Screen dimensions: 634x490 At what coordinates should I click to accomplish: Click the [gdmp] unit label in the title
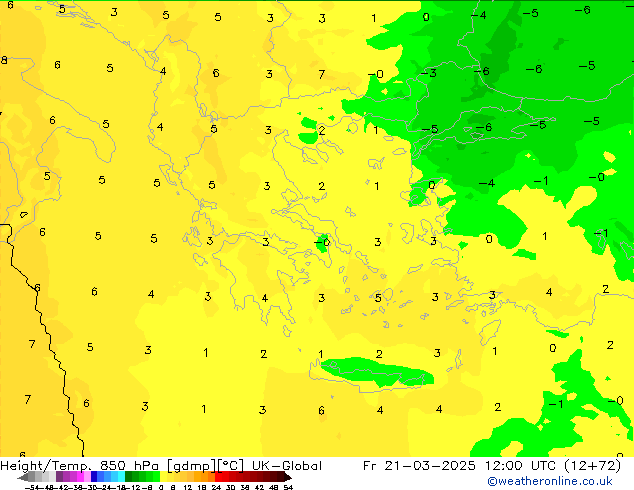point(192,466)
